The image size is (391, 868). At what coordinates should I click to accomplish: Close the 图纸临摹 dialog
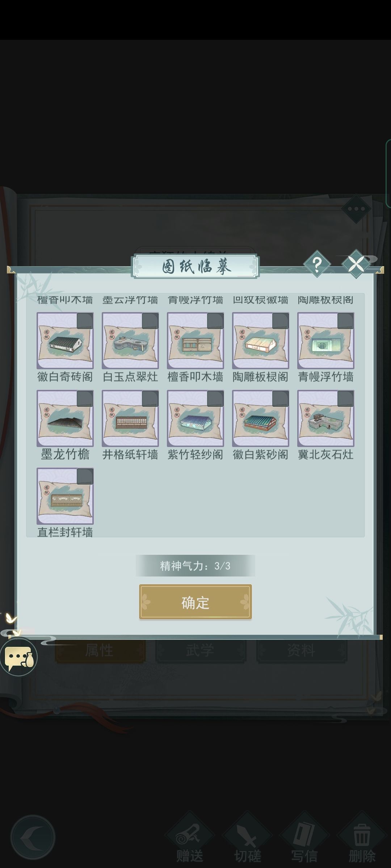point(356,264)
